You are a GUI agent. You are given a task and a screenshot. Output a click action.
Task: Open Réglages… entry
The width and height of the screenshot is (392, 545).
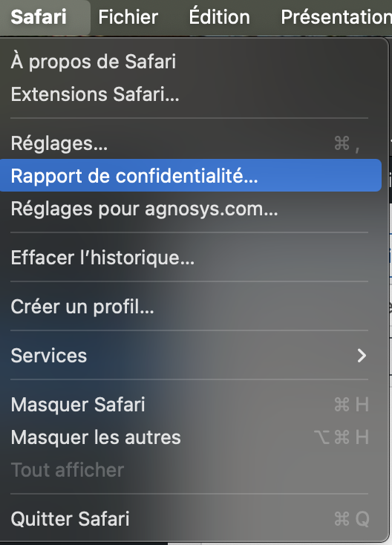191,143
